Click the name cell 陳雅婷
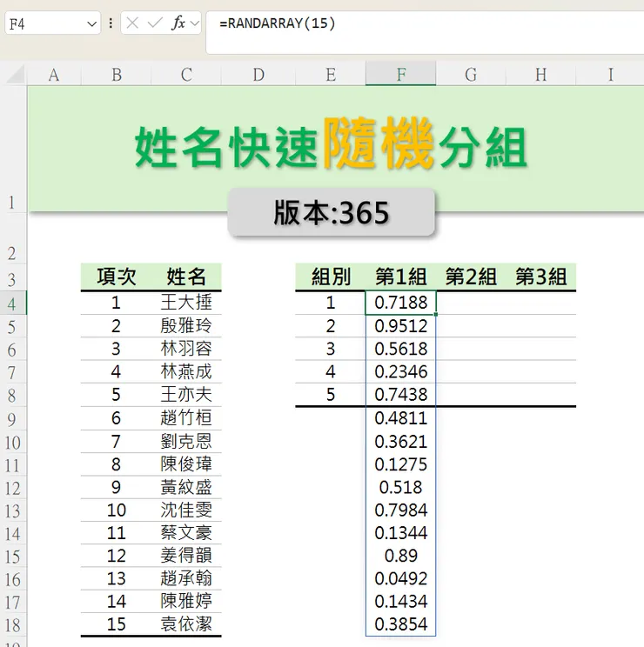The image size is (644, 647). click(x=186, y=601)
